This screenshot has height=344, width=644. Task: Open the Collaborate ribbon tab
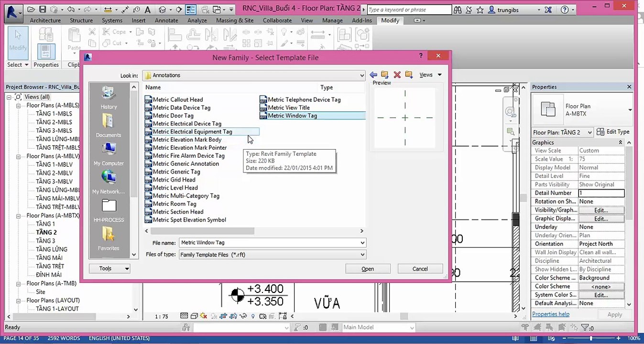coord(277,21)
